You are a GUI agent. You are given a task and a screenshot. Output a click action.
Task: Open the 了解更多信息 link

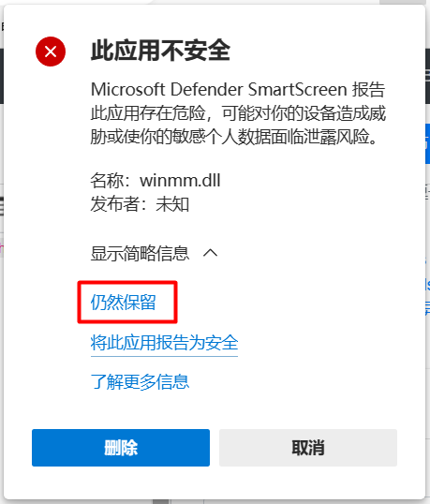click(x=140, y=382)
